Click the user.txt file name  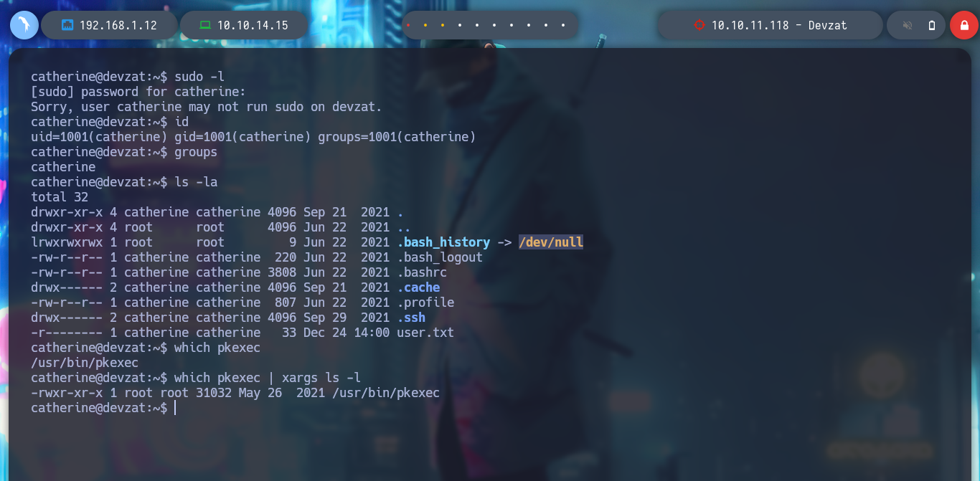(x=425, y=333)
